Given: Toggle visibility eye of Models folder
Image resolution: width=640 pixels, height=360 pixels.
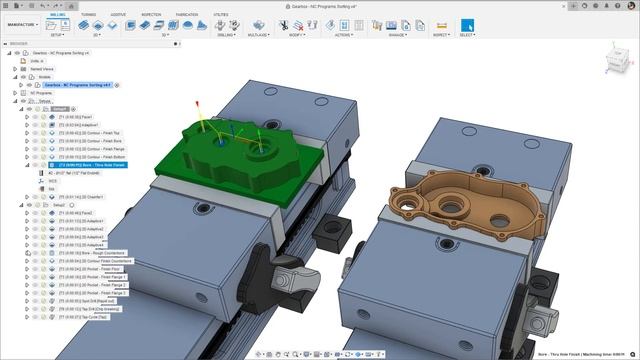Looking at the screenshot, I should (x=23, y=77).
